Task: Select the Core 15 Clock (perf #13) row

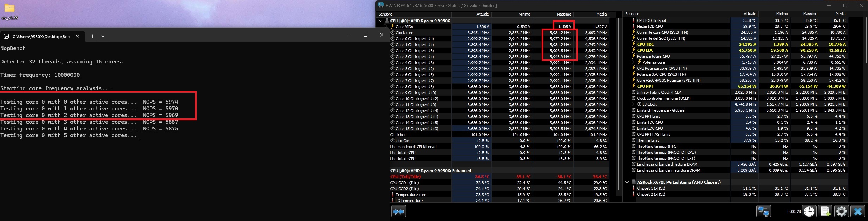Action: pos(499,129)
